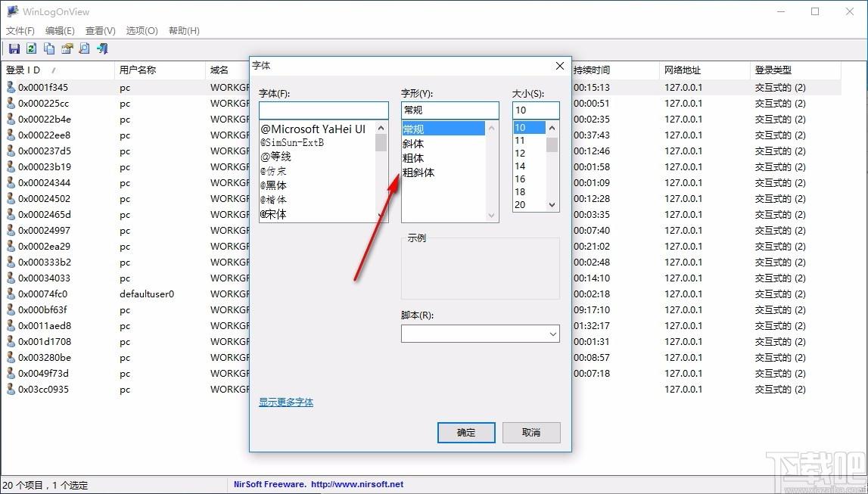Open the 选项(O) menu
868x494 pixels.
point(142,31)
